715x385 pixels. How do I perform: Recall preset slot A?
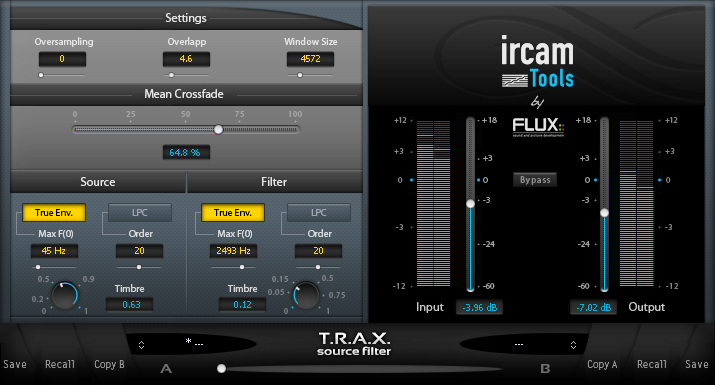point(60,364)
